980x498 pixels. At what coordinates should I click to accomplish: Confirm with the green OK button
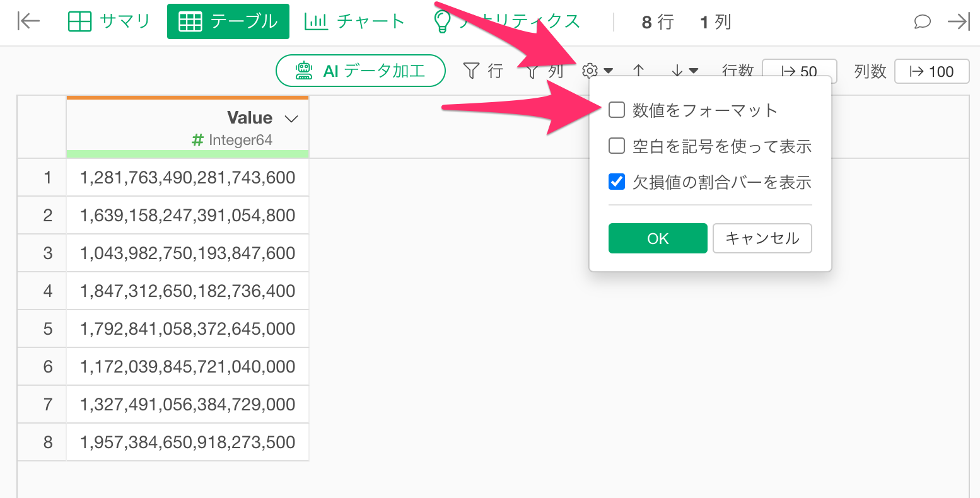click(658, 238)
